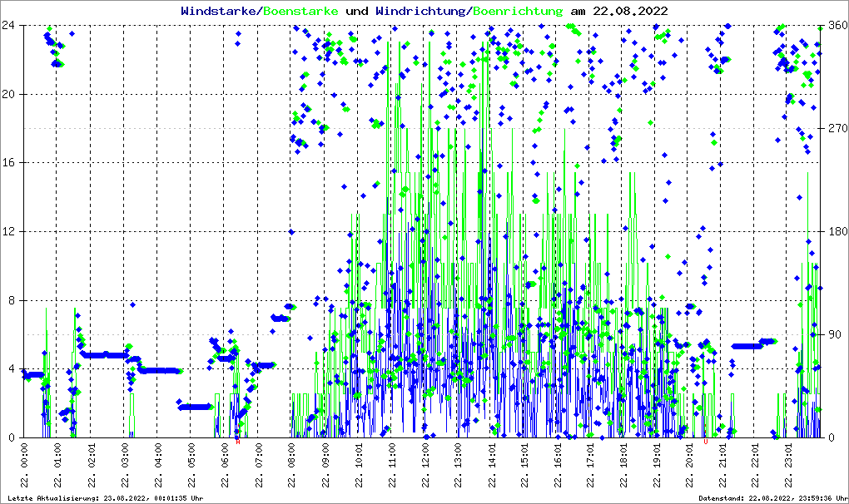Click the green 'Boenrichtung' title label
The image size is (849, 504).
[x=519, y=11]
